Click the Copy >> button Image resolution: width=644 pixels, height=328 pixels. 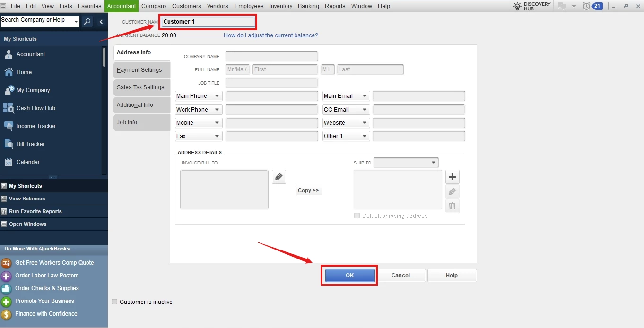(309, 190)
